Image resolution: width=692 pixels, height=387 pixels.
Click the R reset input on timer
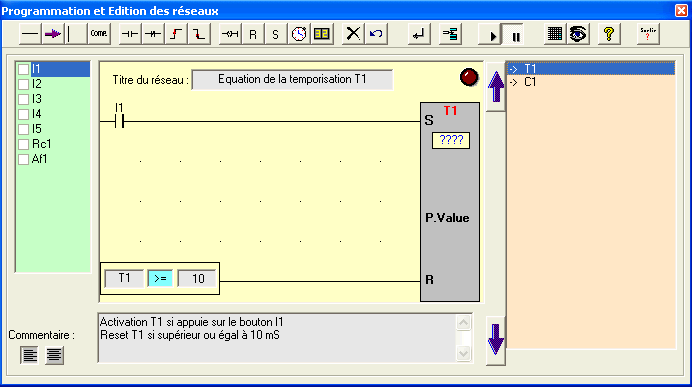point(429,280)
